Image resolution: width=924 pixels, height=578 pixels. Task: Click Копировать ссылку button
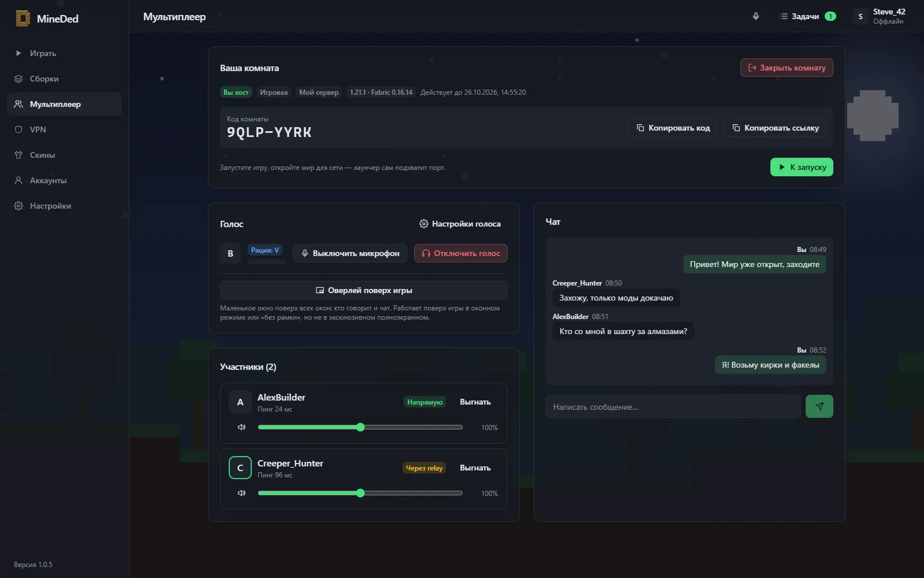point(776,128)
